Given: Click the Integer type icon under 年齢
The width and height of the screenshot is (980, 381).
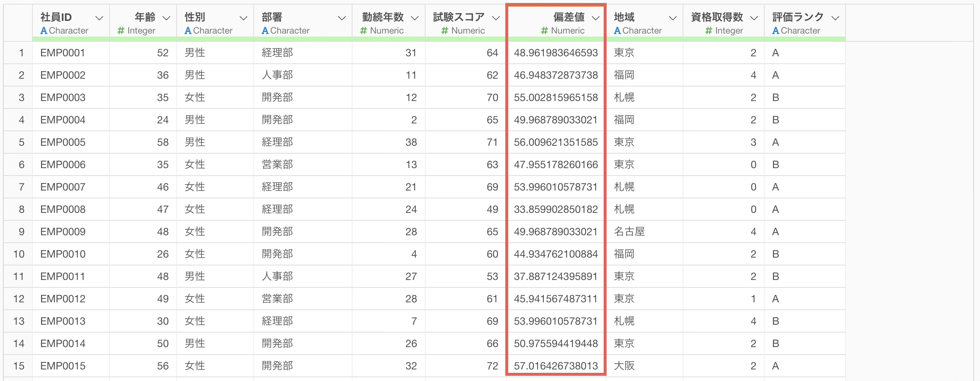Looking at the screenshot, I should tap(121, 31).
